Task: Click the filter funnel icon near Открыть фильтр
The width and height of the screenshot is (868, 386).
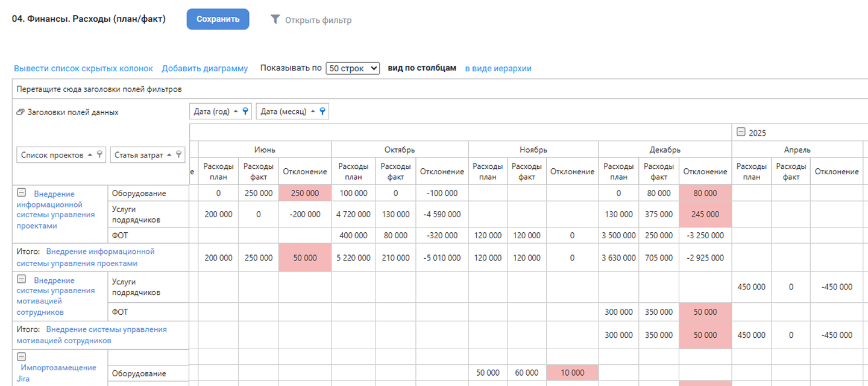Action: (x=275, y=19)
